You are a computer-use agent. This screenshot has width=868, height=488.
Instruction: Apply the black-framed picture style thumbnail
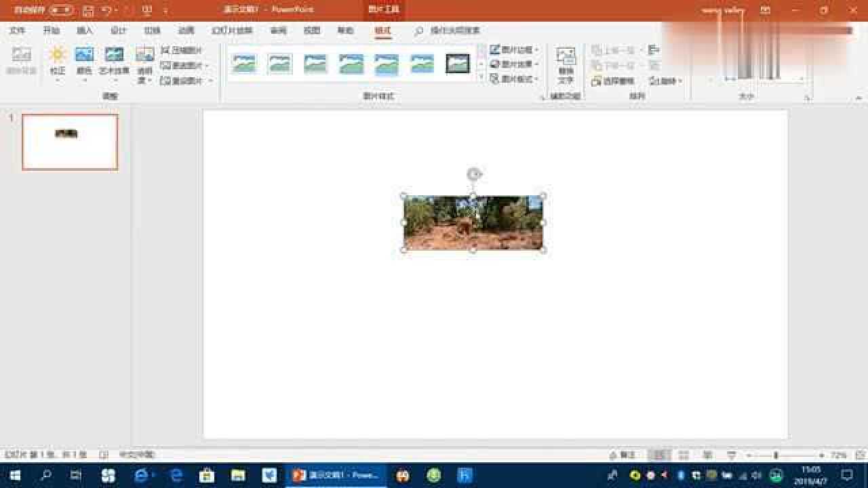458,64
